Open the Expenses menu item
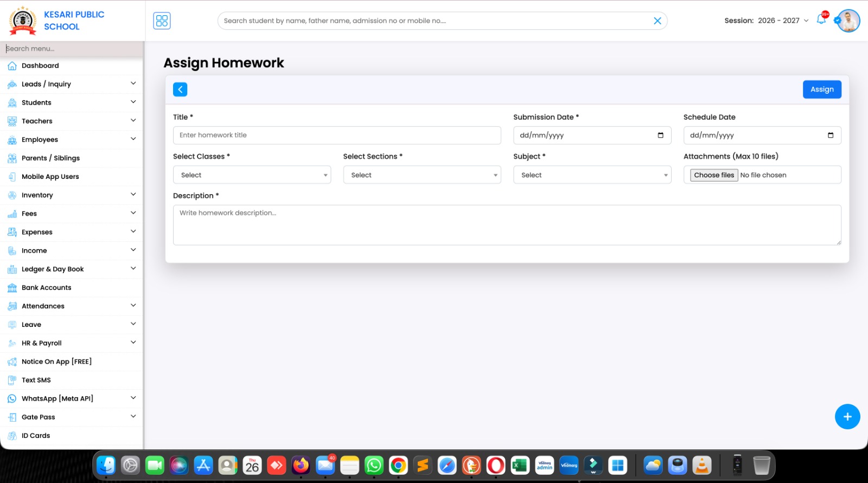Viewport: 868px width, 483px height. (x=72, y=232)
